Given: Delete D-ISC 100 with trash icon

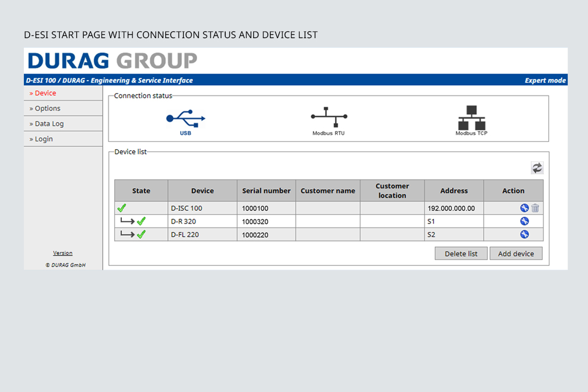Looking at the screenshot, I should click(x=535, y=208).
